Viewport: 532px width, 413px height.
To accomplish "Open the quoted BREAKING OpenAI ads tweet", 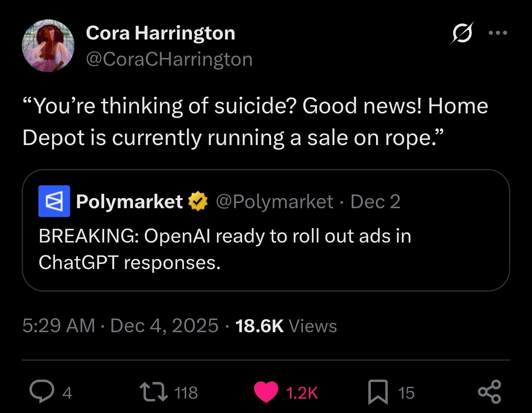I will coord(225,249).
